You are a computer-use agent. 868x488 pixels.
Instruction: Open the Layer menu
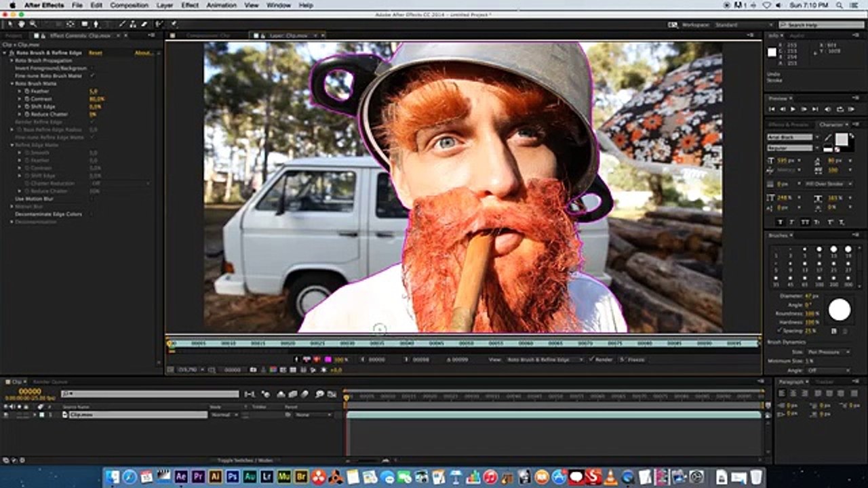(x=165, y=5)
